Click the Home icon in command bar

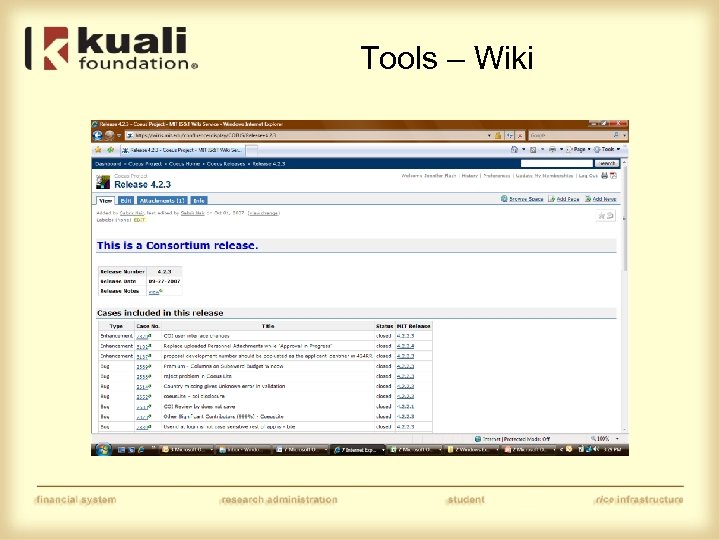[x=514, y=150]
